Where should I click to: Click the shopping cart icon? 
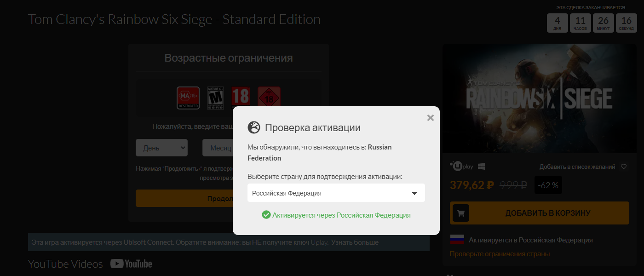(461, 213)
